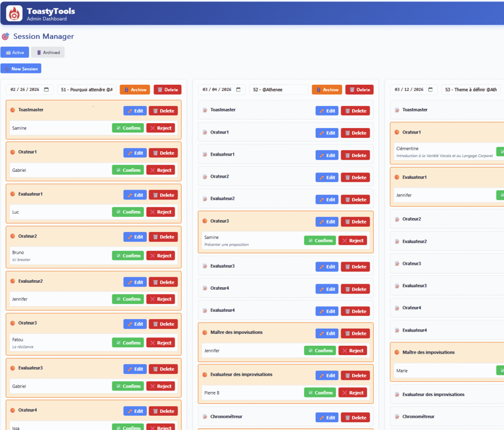
Task: Archive session 51 Pourquoi attendre
Action: pos(135,90)
